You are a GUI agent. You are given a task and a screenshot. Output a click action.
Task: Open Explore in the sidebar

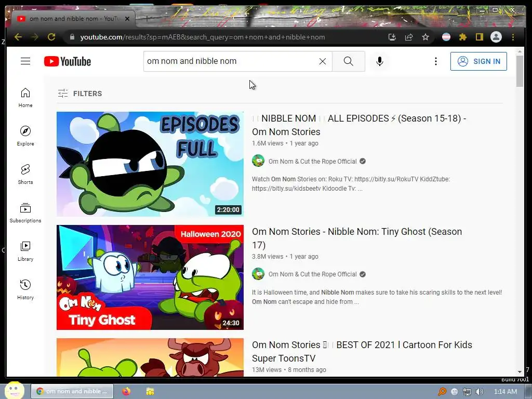(x=25, y=136)
